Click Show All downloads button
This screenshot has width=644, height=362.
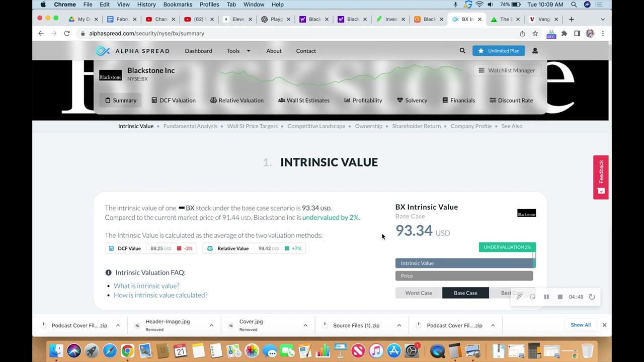point(581,325)
